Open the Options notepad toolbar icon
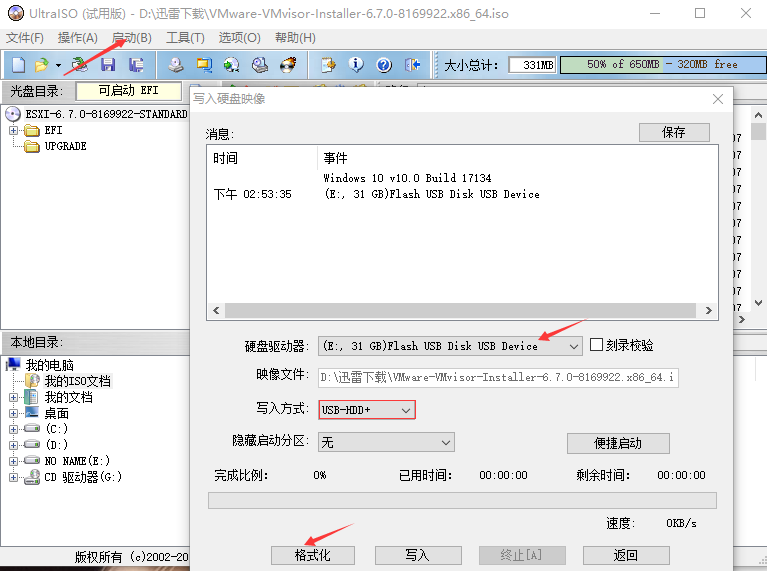The height and width of the screenshot is (571, 767). point(328,65)
